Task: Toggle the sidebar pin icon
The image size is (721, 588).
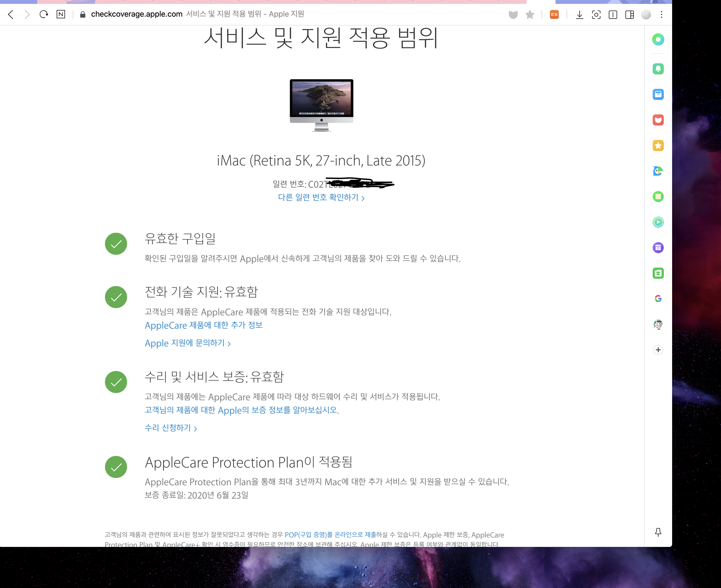Action: [x=658, y=532]
